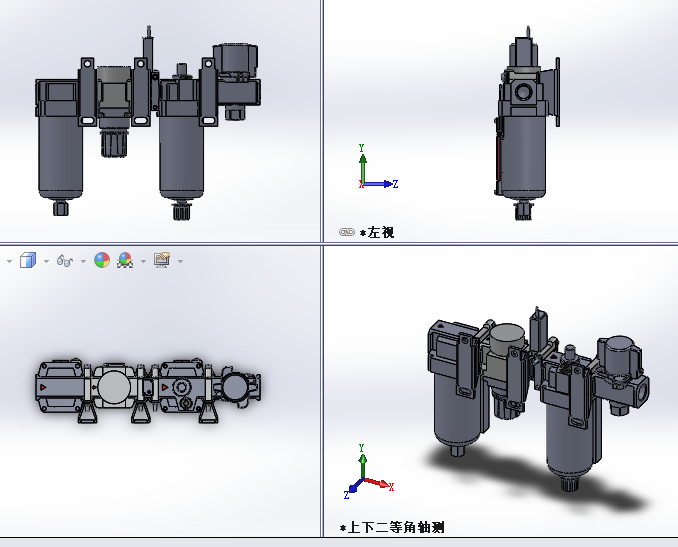Click the Hide/Show Items glasses icon
The width and height of the screenshot is (678, 547).
click(65, 261)
